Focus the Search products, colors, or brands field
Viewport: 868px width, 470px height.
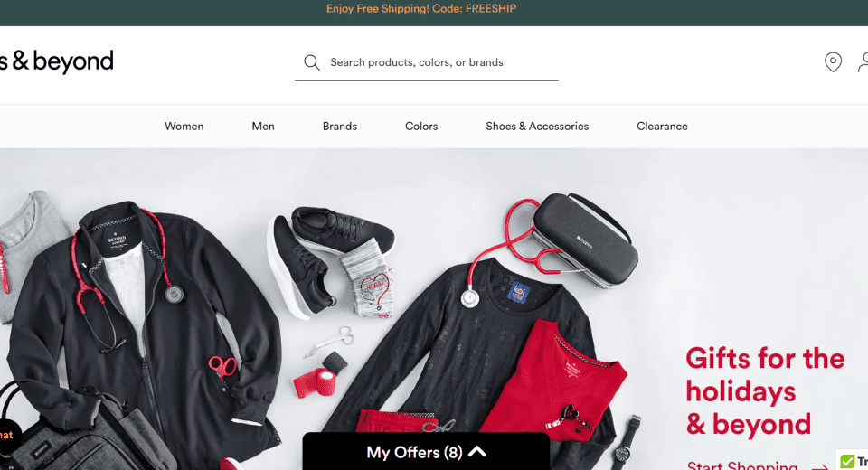tap(426, 62)
